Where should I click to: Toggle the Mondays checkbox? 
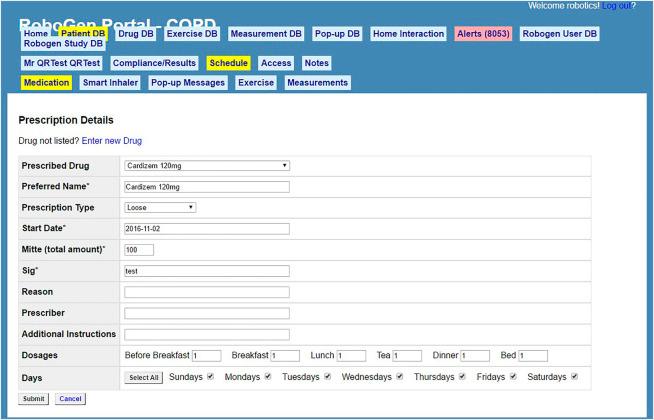267,377
